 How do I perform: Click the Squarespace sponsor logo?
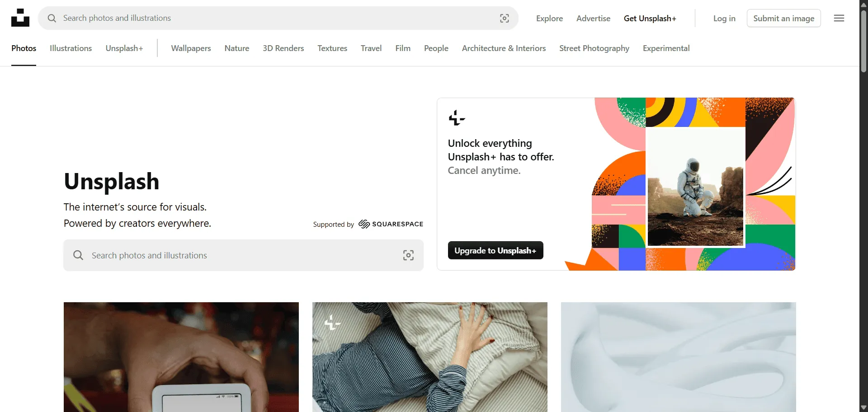pos(390,224)
